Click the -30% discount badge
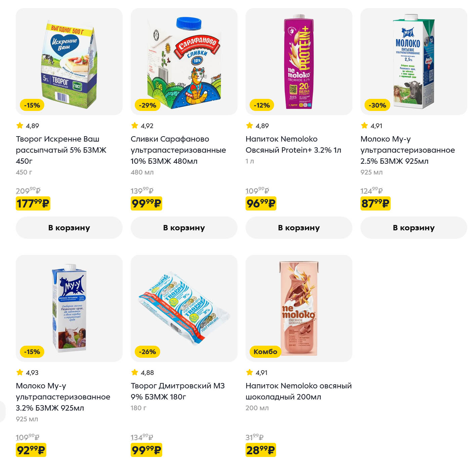This screenshot has height=460, width=476. 377,105
